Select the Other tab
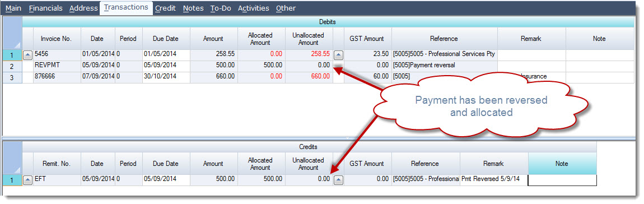Viewport: 644px width, 204px height. tap(286, 8)
